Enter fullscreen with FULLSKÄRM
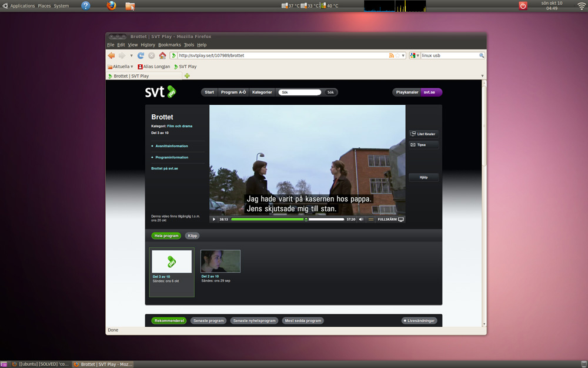588x368 pixels. [391, 219]
